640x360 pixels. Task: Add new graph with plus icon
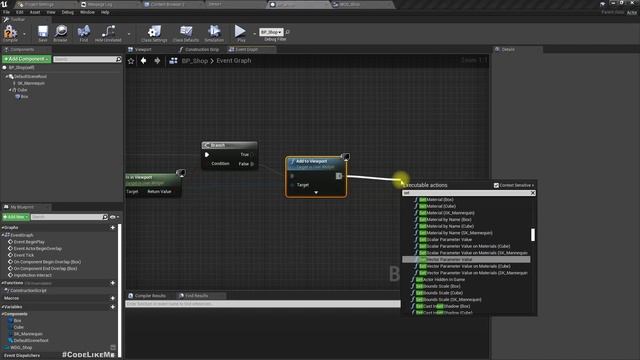[113, 227]
